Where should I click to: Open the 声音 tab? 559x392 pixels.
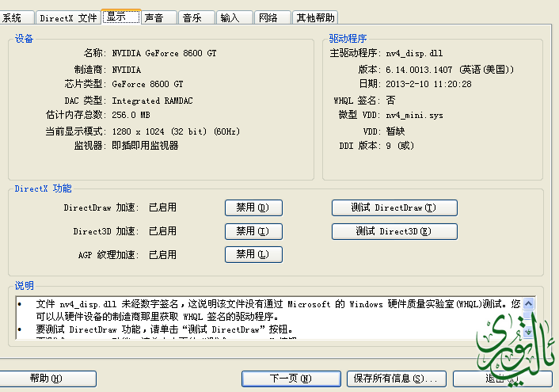(x=159, y=18)
